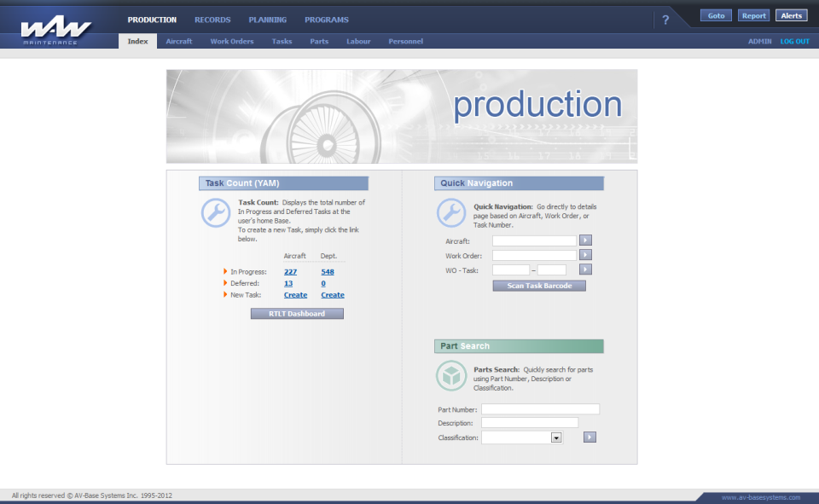Viewport: 819px width, 504px height.
Task: Switch to the RECORDS section
Action: click(212, 20)
